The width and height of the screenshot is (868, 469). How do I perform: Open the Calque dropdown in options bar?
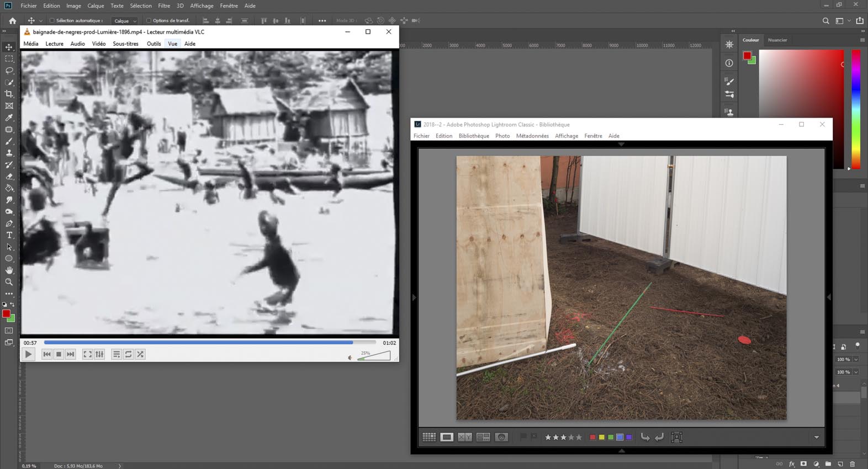[124, 21]
